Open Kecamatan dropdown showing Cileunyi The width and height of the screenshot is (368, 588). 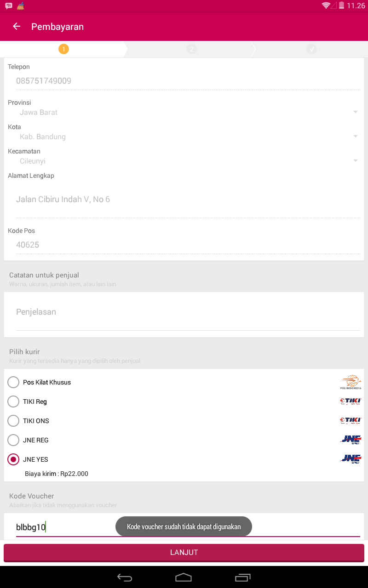click(184, 161)
